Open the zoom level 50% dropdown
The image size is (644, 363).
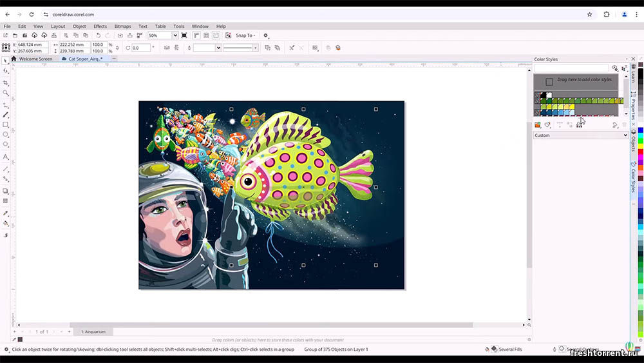tap(175, 35)
